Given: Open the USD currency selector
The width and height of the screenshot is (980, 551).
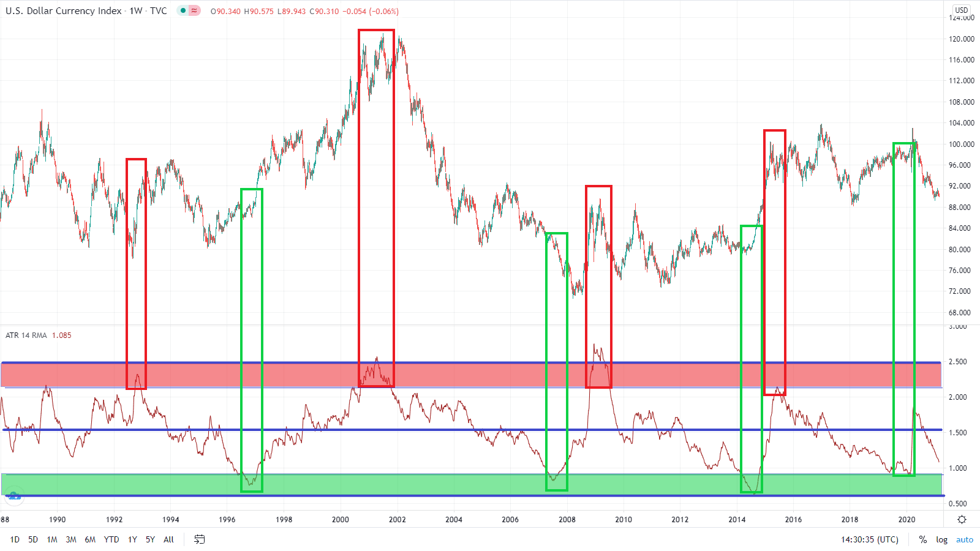Looking at the screenshot, I should 962,10.
